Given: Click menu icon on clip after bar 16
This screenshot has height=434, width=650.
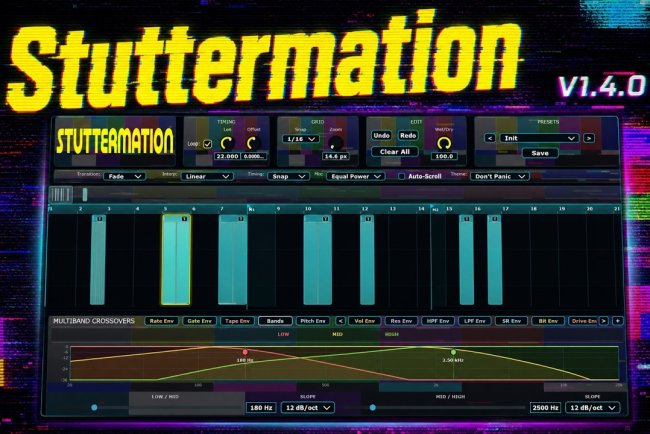Looking at the screenshot, I should click(x=495, y=219).
